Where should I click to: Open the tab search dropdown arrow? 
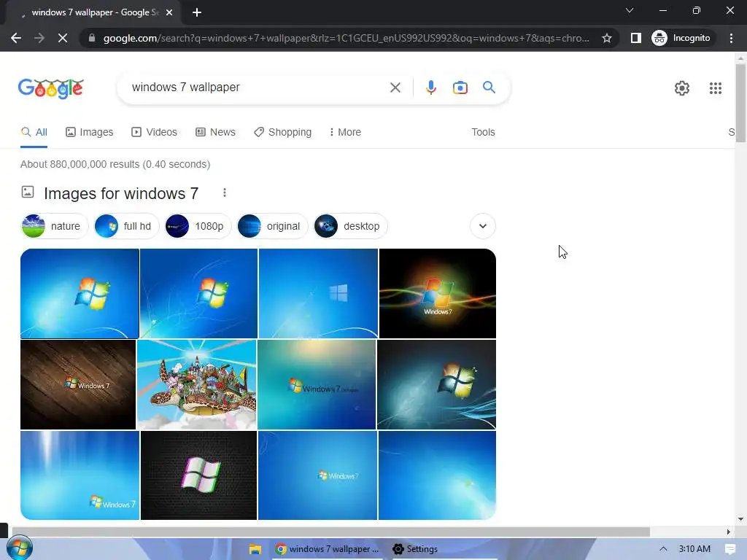pyautogui.click(x=630, y=10)
